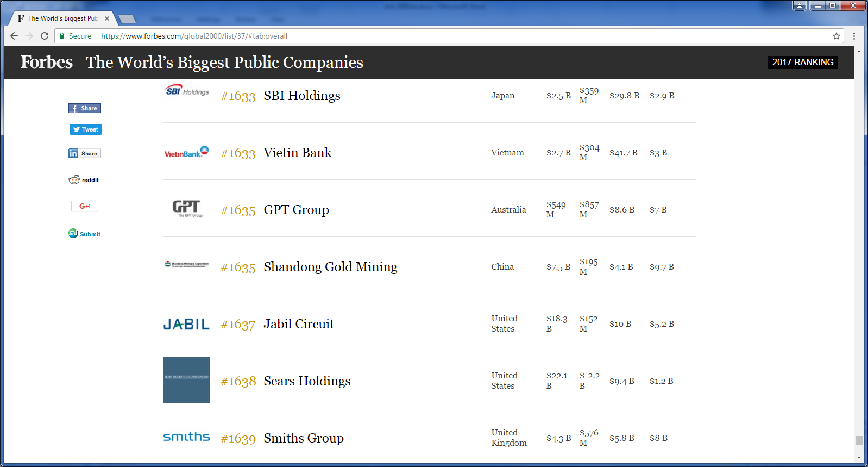Viewport: 868px width, 467px height.
Task: Click the Forbes logo
Action: click(x=47, y=62)
